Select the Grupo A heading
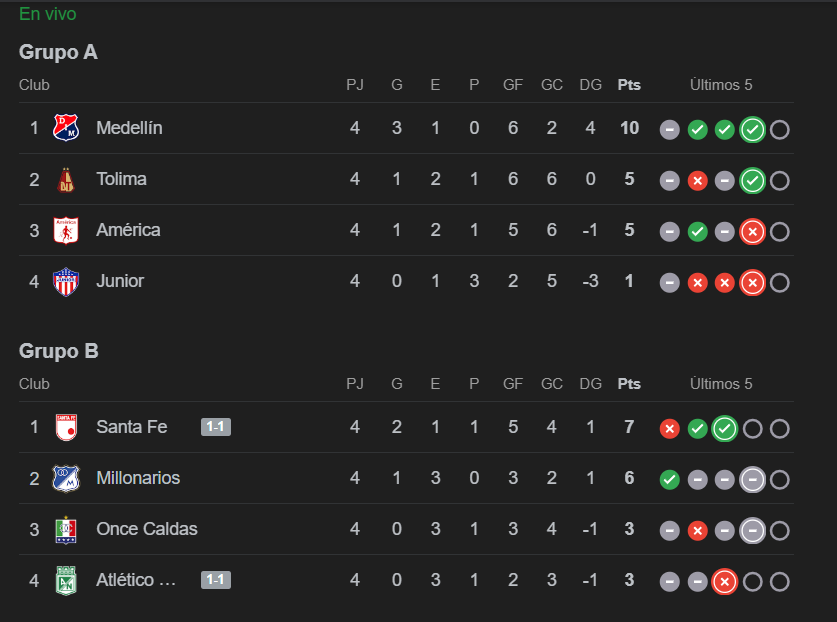The width and height of the screenshot is (837, 622). tap(58, 52)
